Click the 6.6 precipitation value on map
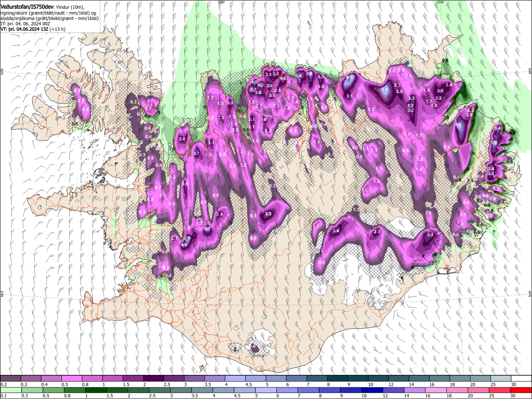Viewport: 532px width, 399px height. click(x=350, y=77)
